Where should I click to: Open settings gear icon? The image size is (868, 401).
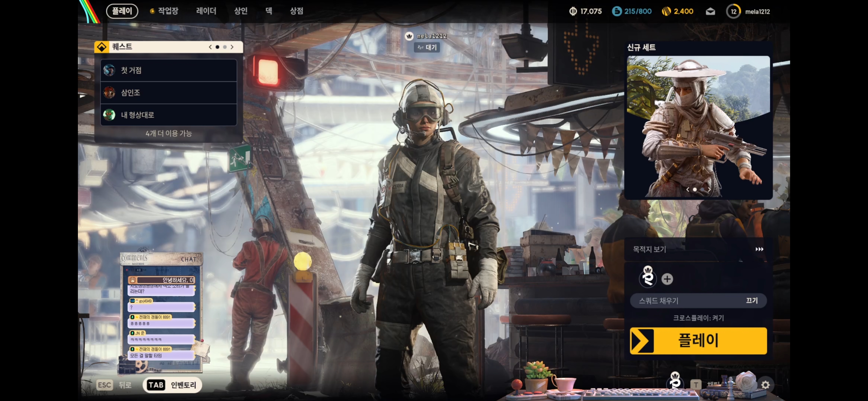coord(765,385)
